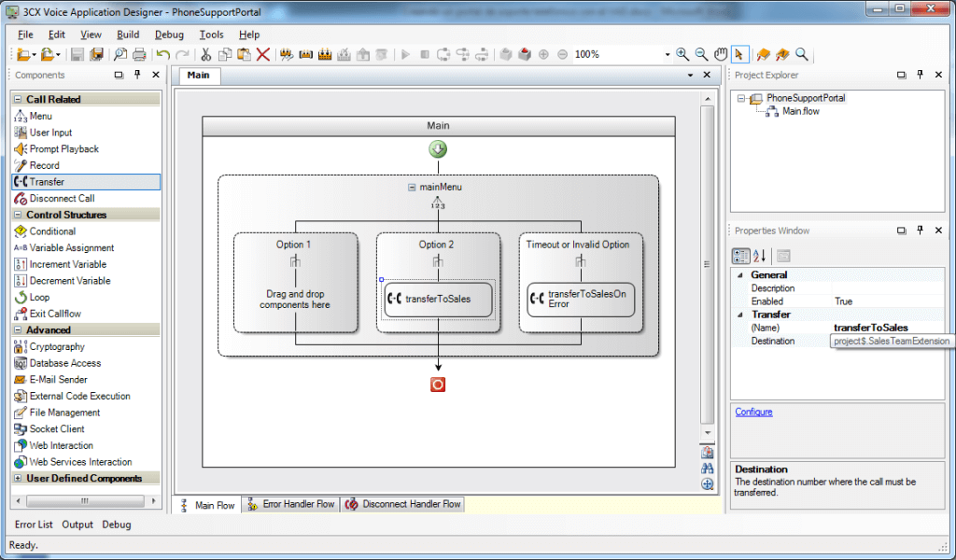Click the Copy toolbar icon
This screenshot has height=560, width=956.
tap(225, 55)
